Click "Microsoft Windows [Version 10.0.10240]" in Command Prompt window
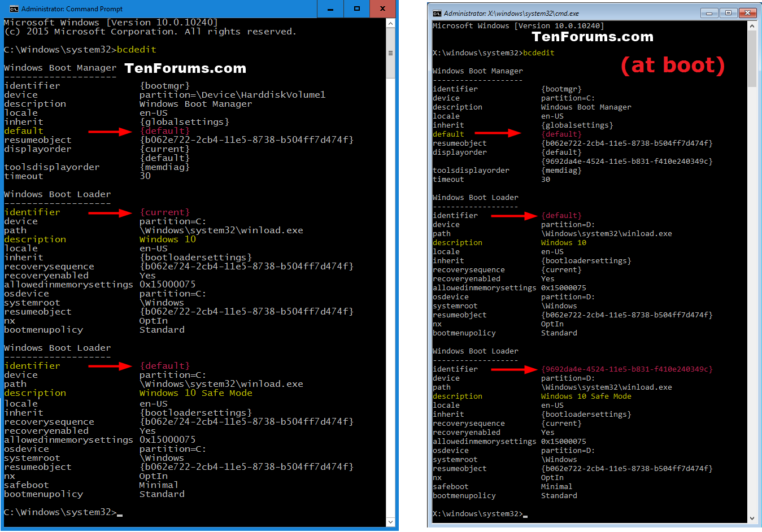The height and width of the screenshot is (532, 762). click(111, 23)
